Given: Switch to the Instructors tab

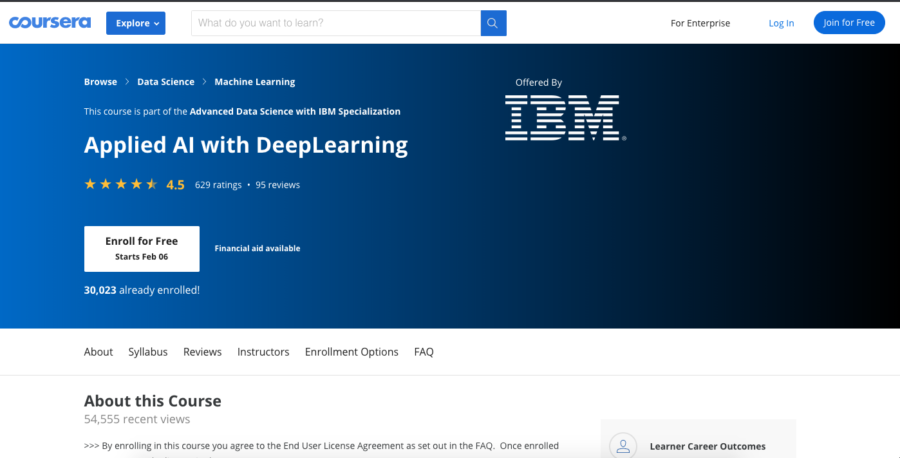Looking at the screenshot, I should tap(263, 352).
